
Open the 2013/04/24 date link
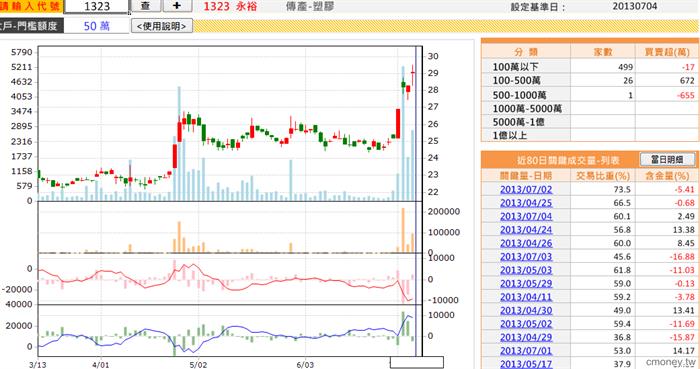[526, 229]
